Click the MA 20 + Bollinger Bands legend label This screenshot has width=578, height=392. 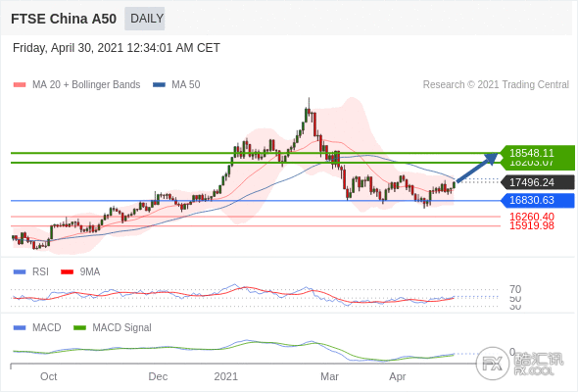click(x=86, y=85)
